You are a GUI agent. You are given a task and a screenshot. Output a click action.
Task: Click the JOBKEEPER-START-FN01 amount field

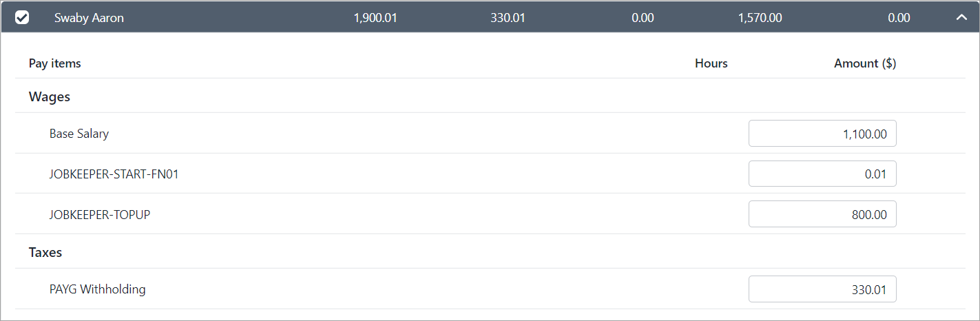tap(822, 174)
